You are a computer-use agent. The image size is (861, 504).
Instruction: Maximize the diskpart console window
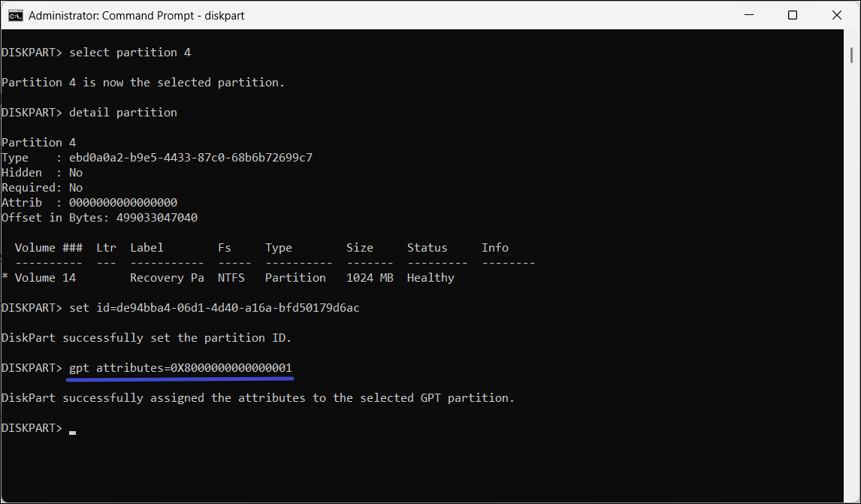coord(793,15)
